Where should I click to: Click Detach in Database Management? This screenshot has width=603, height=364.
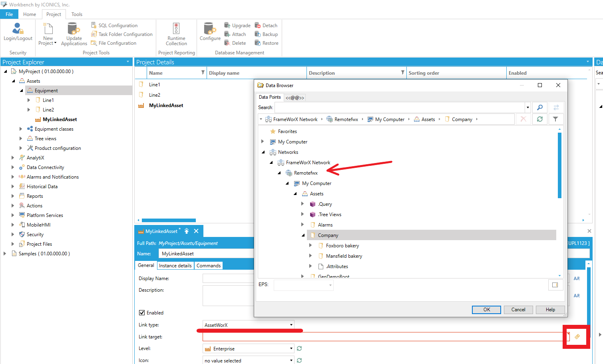(266, 25)
